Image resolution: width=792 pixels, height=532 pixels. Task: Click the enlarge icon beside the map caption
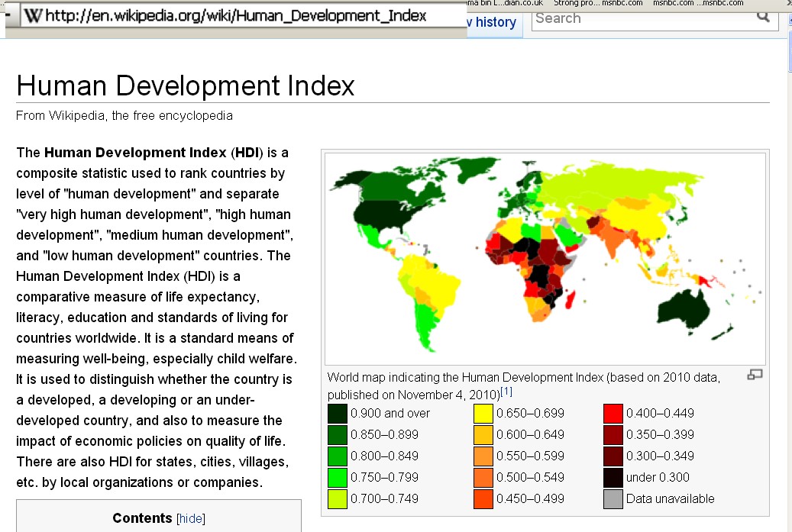pos(753,375)
